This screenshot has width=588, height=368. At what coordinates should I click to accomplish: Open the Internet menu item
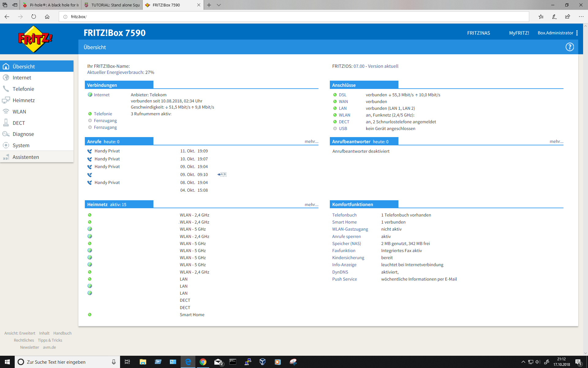coord(37,78)
